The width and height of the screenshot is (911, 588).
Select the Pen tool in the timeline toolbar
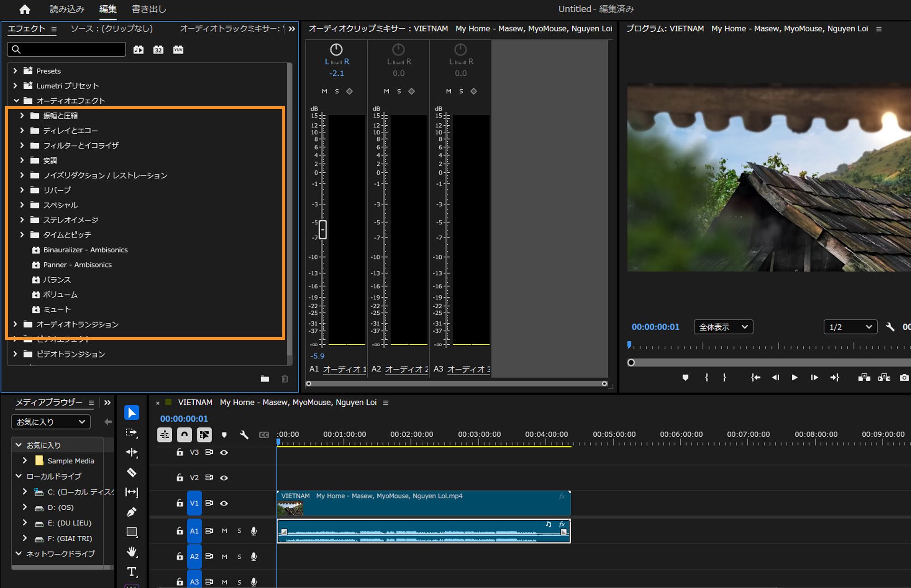coord(131,512)
